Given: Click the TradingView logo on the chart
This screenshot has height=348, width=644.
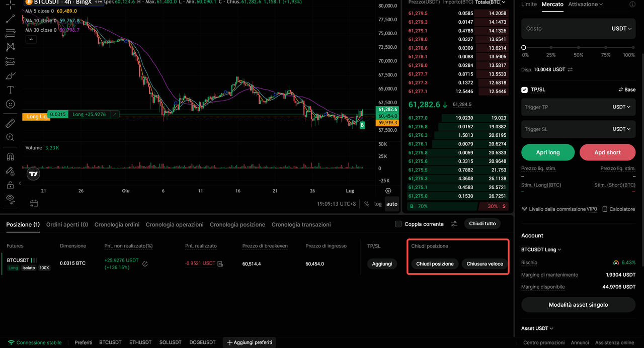Looking at the screenshot, I should [33, 174].
